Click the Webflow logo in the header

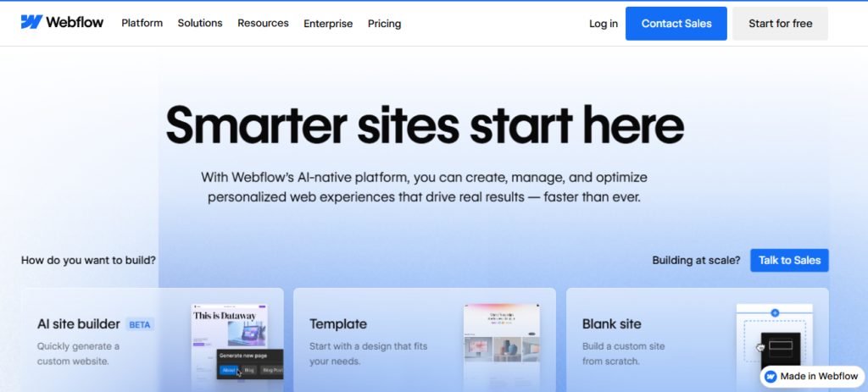point(62,23)
